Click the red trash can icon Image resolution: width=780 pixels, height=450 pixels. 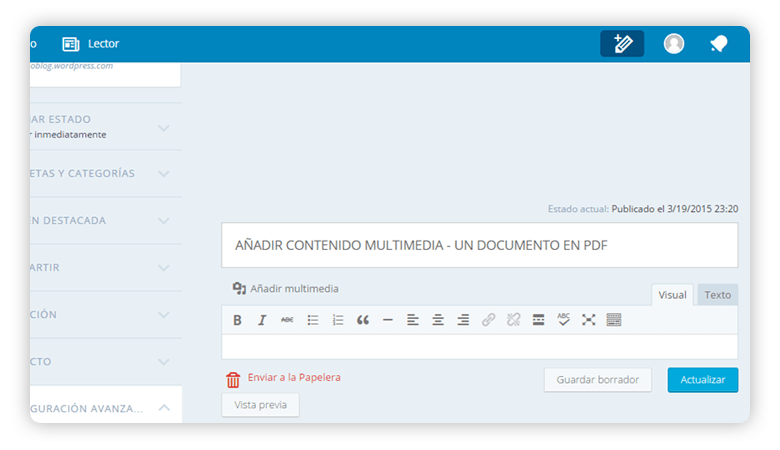pyautogui.click(x=233, y=379)
